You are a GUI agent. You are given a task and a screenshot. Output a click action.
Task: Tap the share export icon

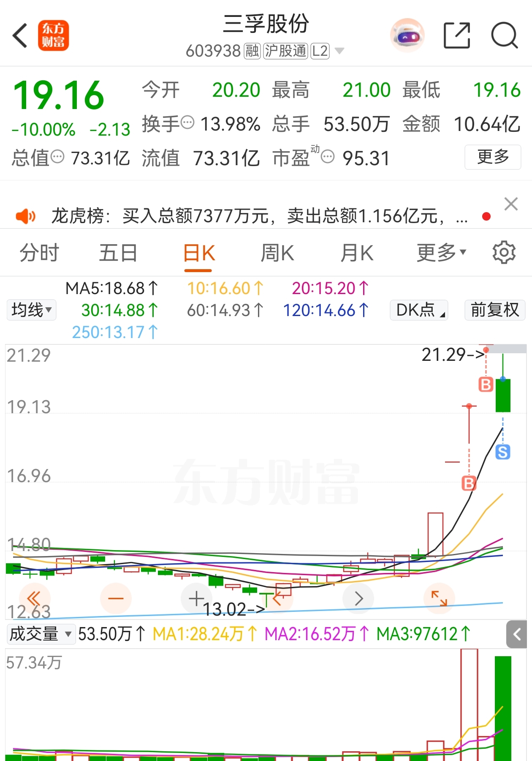(457, 35)
